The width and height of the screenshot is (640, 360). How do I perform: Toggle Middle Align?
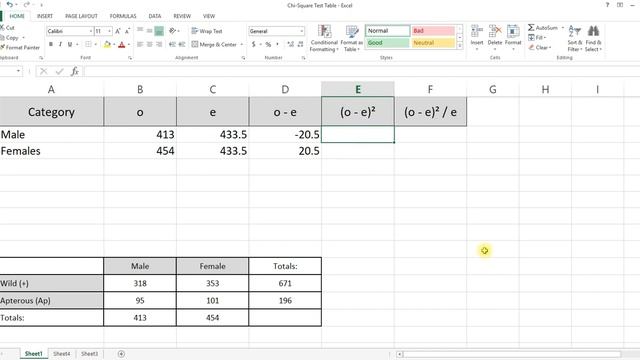(x=149, y=31)
